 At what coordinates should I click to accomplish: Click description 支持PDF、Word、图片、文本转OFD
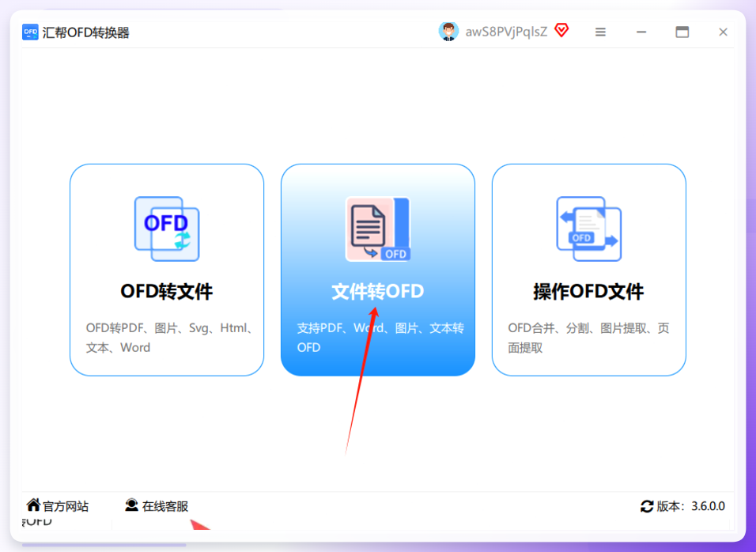[x=380, y=338]
